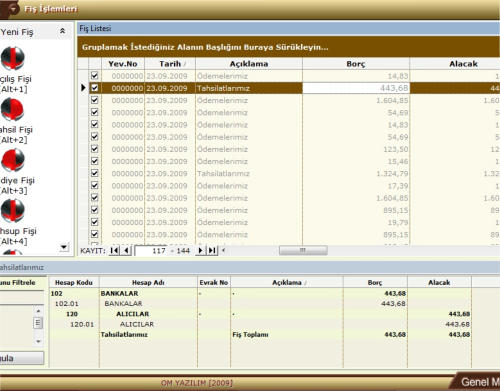Collapse the Yeni Fiş panel
The width and height of the screenshot is (500, 391).
point(62,31)
